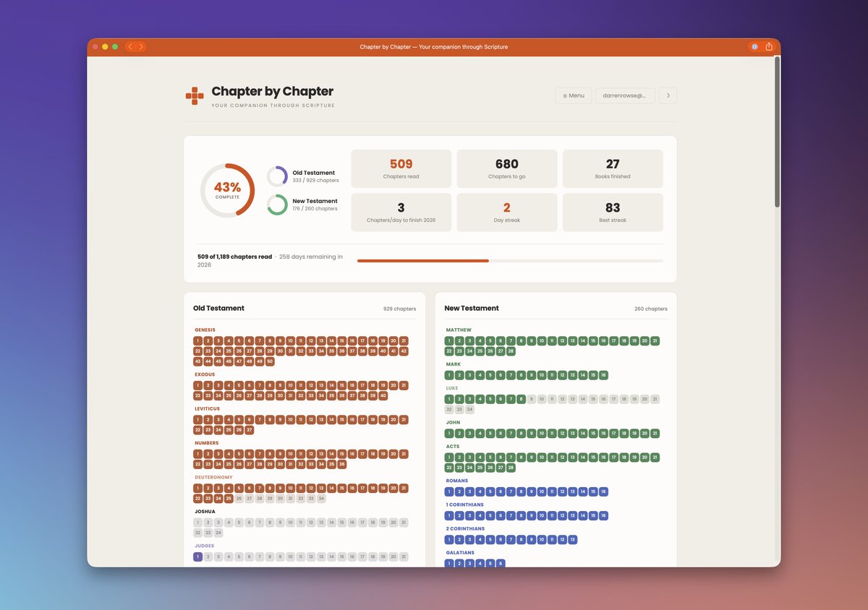Toggle Matthew chapter 28
Screen dimensions: 868x610
(511, 351)
